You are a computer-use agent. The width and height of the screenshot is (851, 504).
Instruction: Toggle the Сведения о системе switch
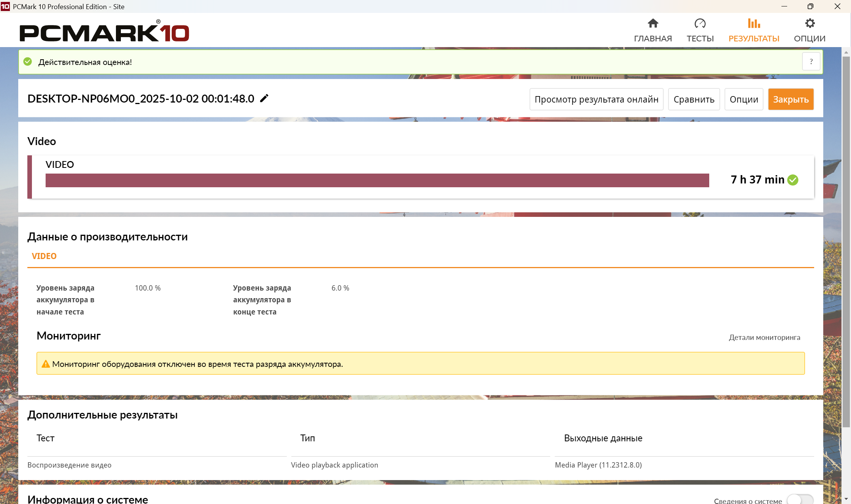800,500
